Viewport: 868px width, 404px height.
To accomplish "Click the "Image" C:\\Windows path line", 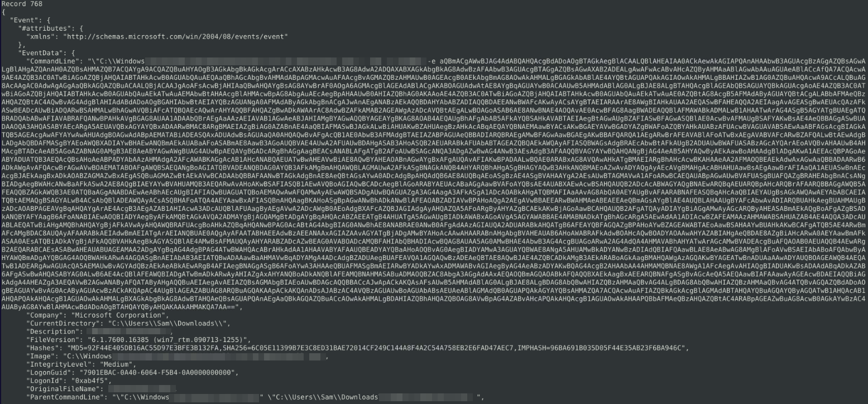I will coord(178,357).
